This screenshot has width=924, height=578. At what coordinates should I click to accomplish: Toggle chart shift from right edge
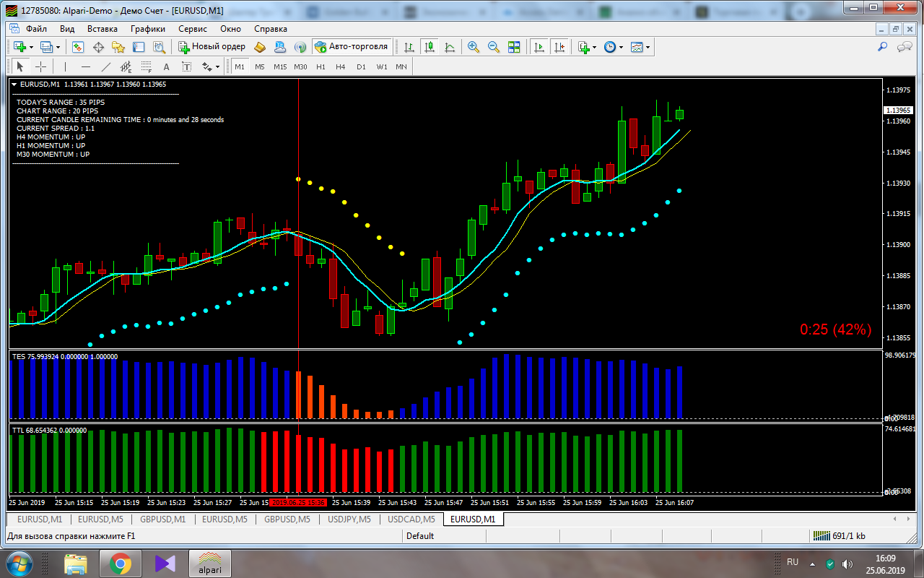(559, 47)
